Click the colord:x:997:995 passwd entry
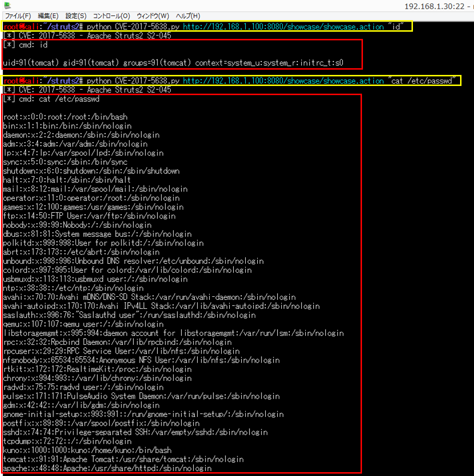474x476 pixels. [x=127, y=270]
